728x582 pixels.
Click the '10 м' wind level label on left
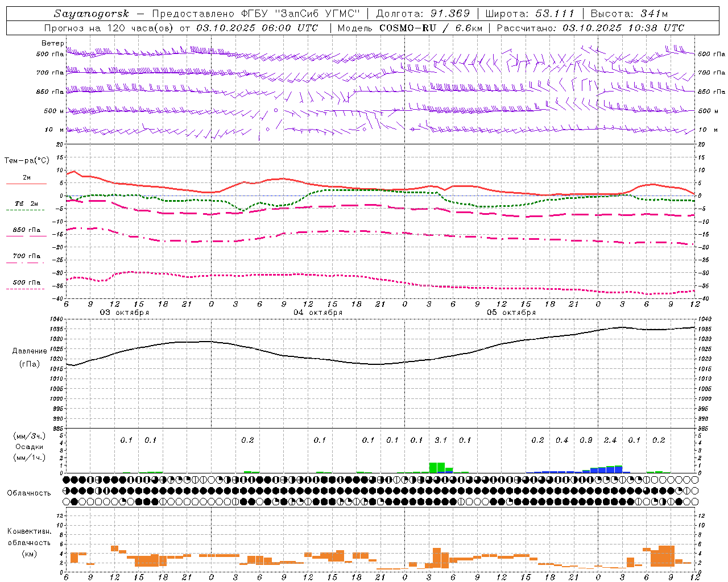(54, 130)
